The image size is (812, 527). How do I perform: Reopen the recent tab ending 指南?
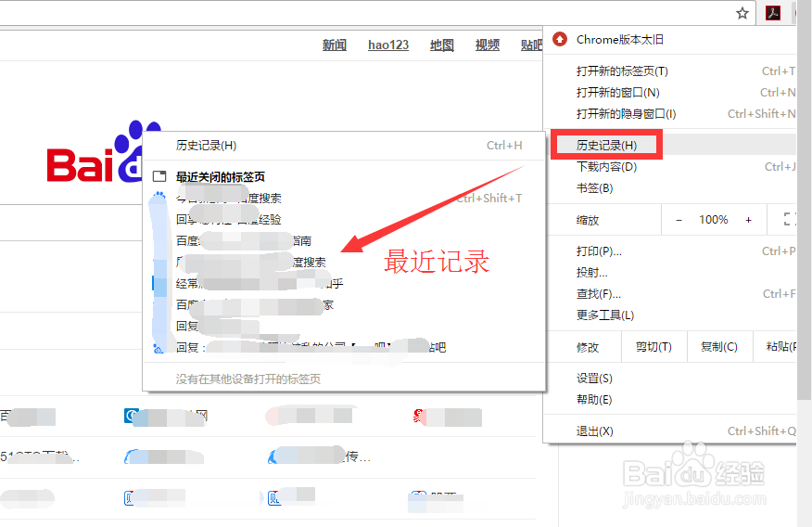(344, 241)
